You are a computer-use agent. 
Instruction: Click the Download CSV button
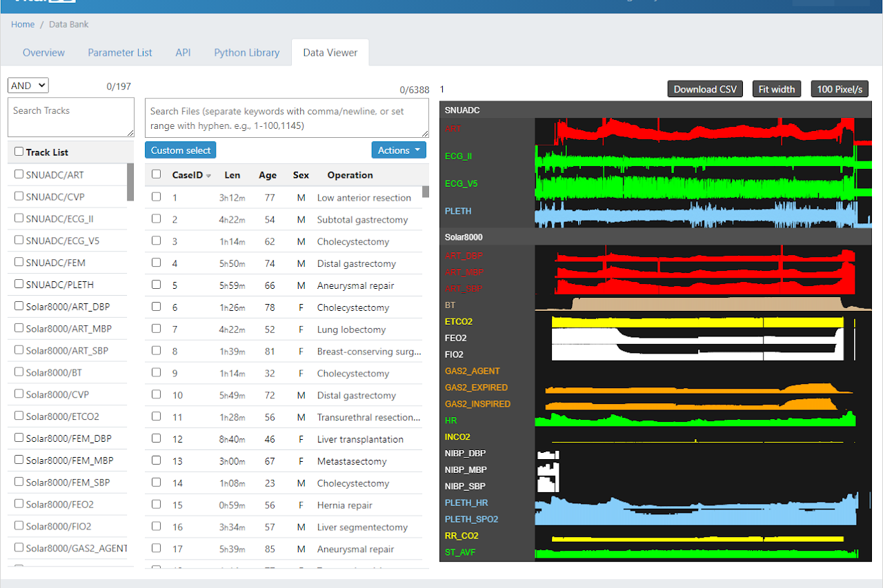pos(705,89)
